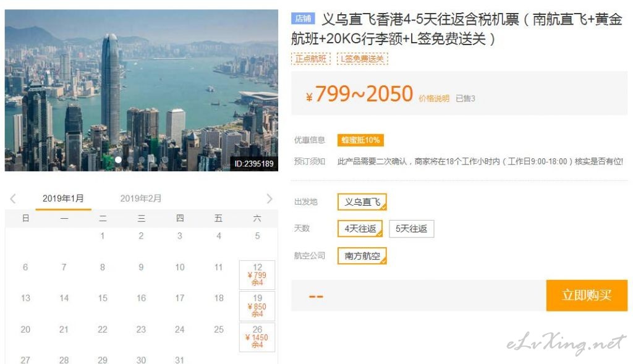Open the 价格说明 price explanation link

[x=434, y=98]
